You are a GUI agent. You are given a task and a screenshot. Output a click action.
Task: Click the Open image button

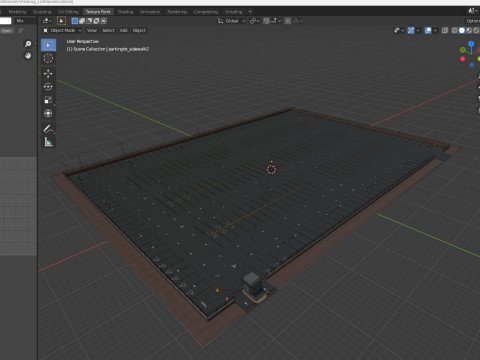7,31
